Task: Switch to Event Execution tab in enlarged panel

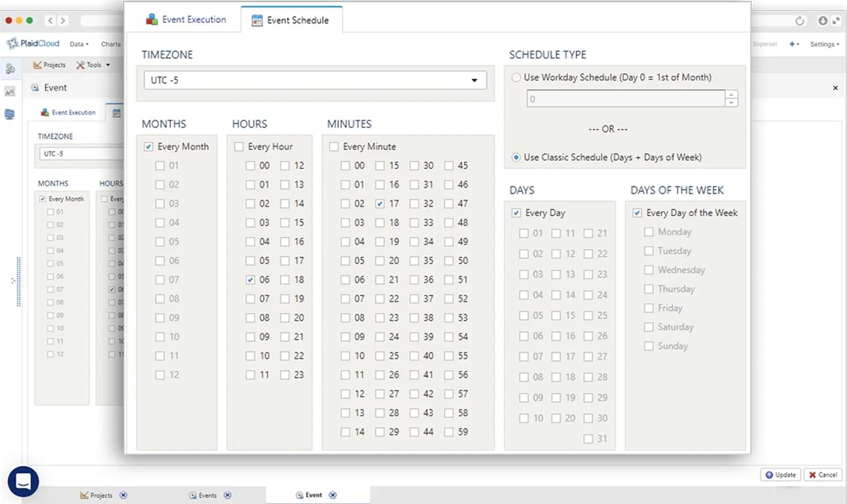Action: point(186,20)
